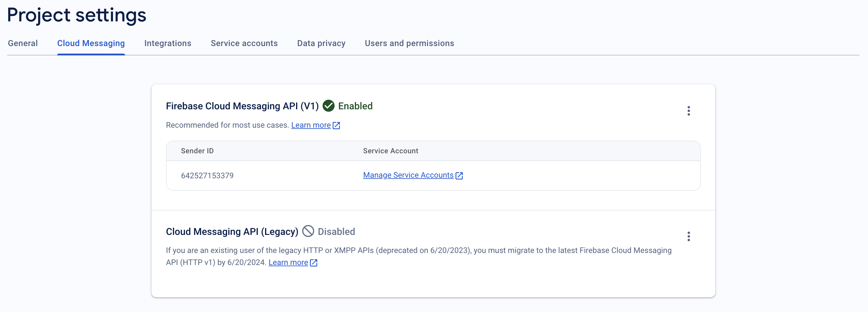The height and width of the screenshot is (312, 868).
Task: Click Learn more under the V1 API
Action: (311, 125)
